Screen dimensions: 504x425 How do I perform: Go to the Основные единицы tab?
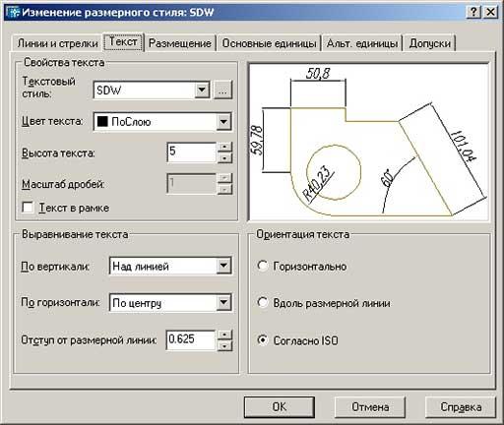click(x=269, y=43)
